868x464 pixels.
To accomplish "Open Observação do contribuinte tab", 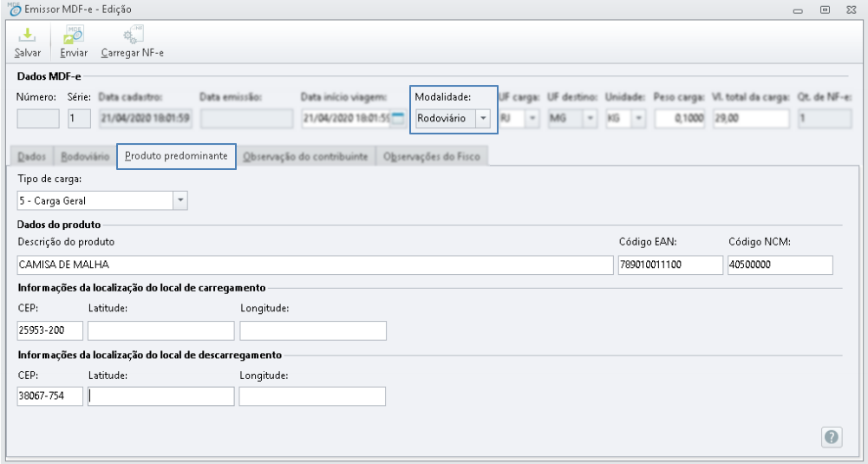I will click(305, 156).
